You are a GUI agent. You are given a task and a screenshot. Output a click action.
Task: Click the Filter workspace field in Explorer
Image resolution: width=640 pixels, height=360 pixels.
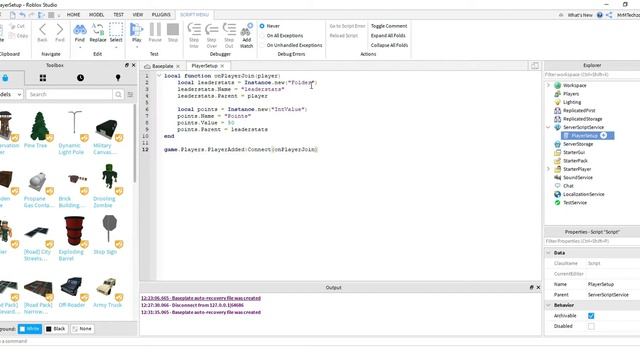click(x=592, y=75)
